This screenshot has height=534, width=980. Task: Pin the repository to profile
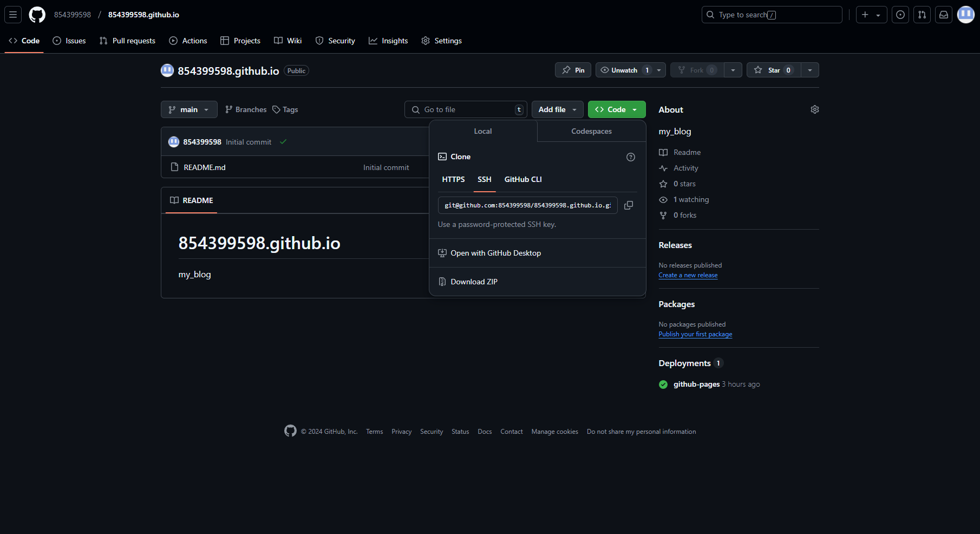click(x=573, y=70)
